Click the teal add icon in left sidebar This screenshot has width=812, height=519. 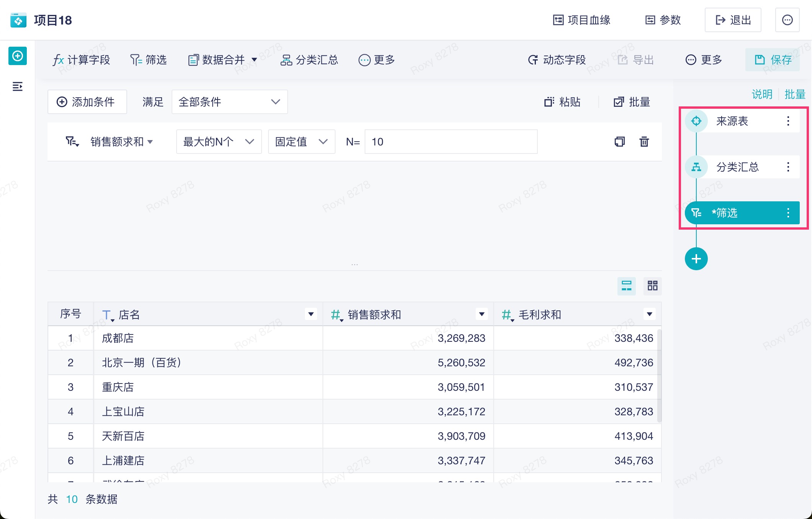(x=18, y=56)
